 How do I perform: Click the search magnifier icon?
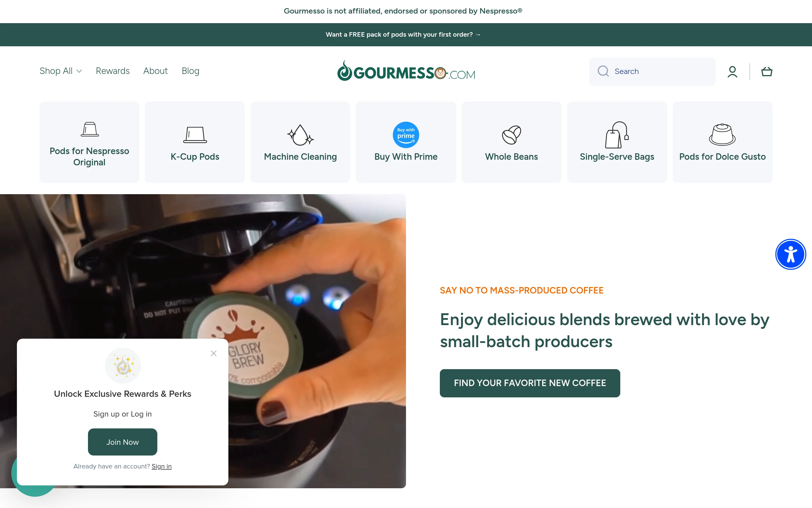point(603,71)
